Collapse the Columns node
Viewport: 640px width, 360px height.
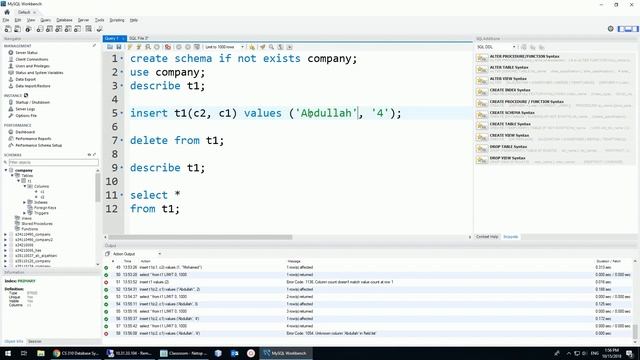24,186
